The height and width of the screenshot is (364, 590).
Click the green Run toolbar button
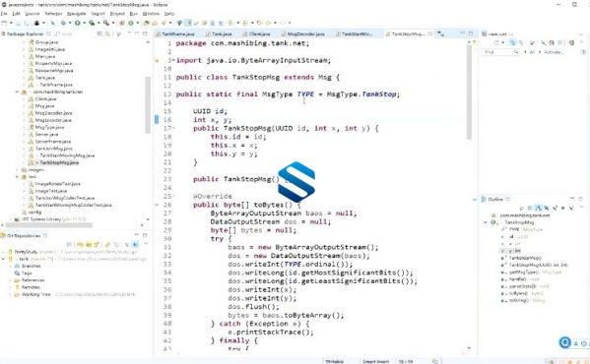77,23
